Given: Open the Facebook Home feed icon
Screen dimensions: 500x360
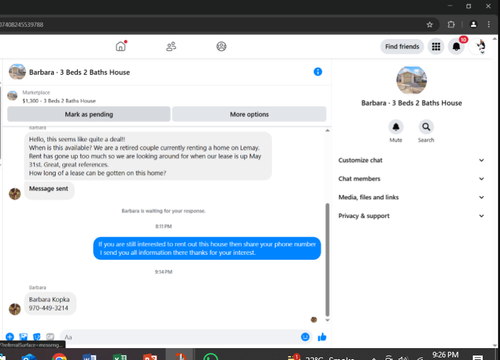Looking at the screenshot, I should 121,46.
